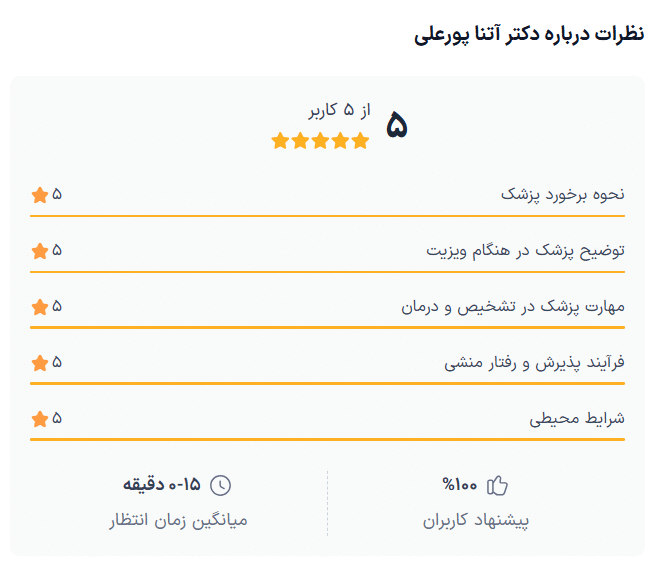Click the star beside توضیح پزشک در هنگام ویزیت
The width and height of the screenshot is (655, 566).
click(x=40, y=250)
